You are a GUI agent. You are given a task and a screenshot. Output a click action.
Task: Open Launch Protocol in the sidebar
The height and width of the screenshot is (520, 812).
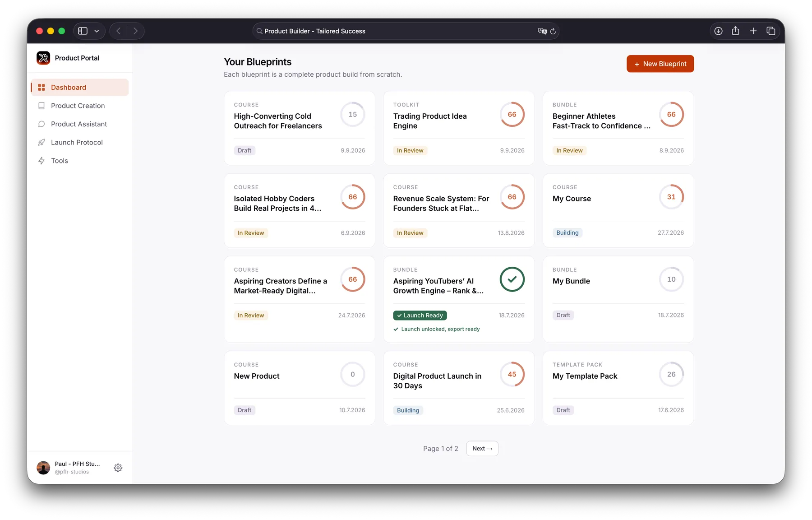pyautogui.click(x=80, y=142)
